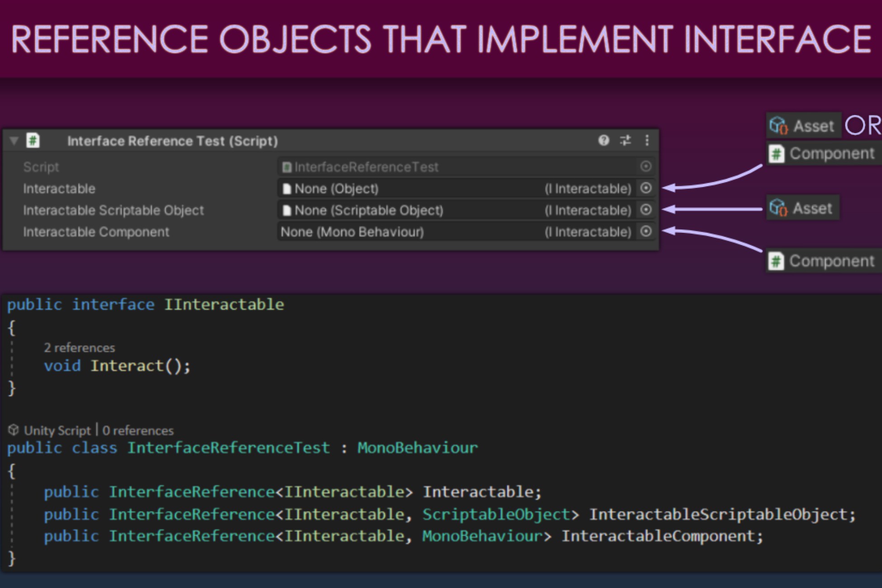The height and width of the screenshot is (588, 882).
Task: Click the (I Interactable) tag in Scriptable Object row
Action: tap(588, 210)
